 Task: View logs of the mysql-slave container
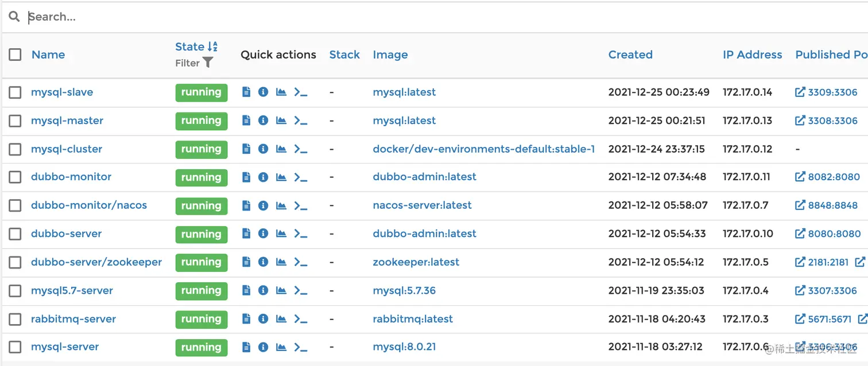pos(246,92)
